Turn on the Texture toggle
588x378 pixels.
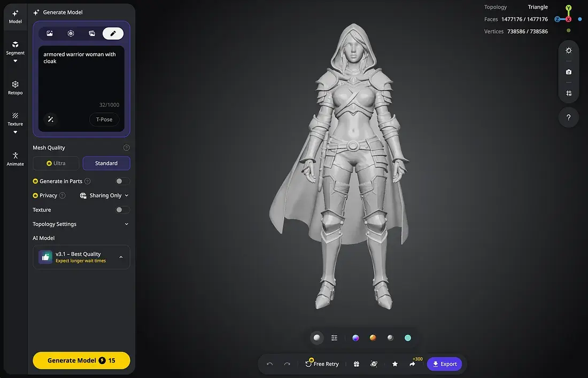pos(122,210)
